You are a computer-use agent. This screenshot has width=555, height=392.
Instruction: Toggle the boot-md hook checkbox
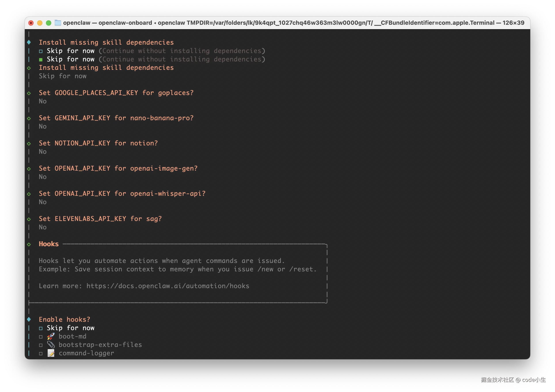41,337
